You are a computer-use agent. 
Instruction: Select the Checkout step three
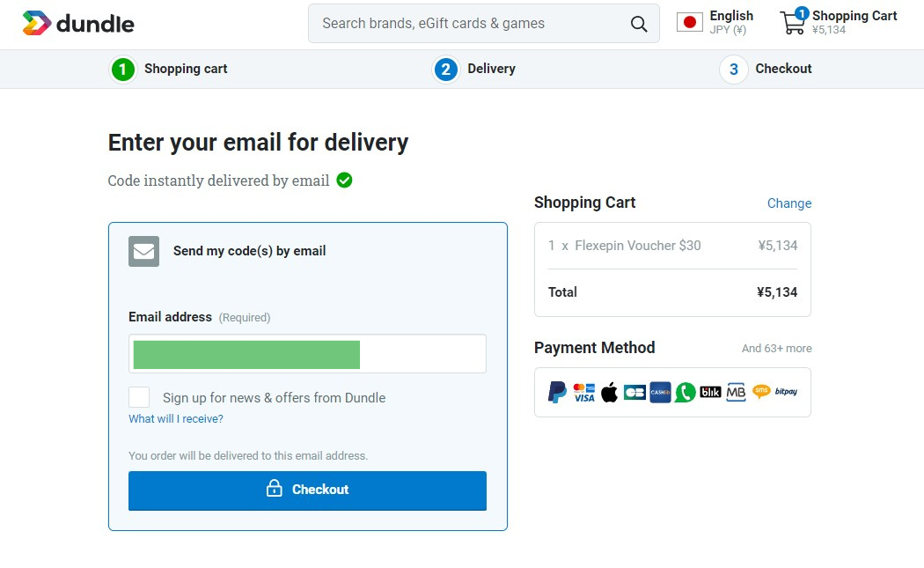[x=766, y=69]
